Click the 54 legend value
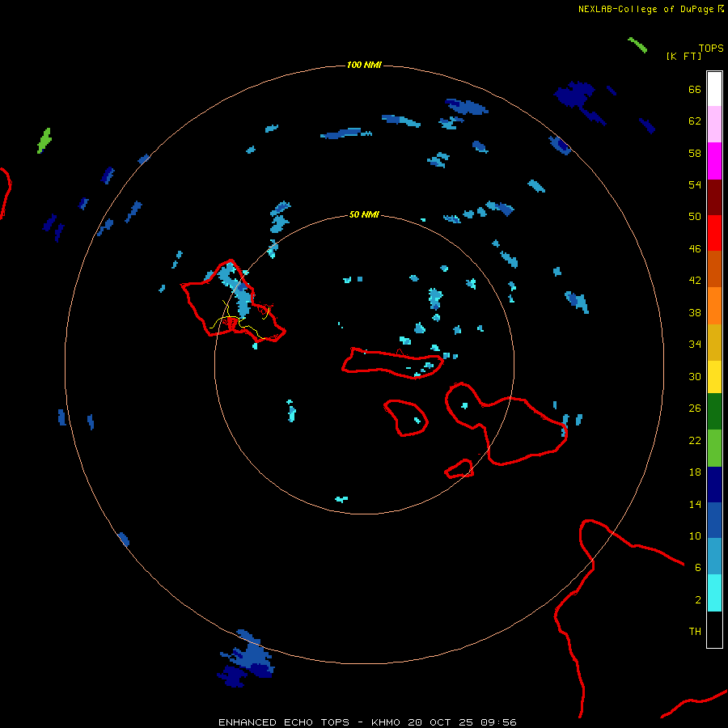The width and height of the screenshot is (728, 728). tap(695, 184)
